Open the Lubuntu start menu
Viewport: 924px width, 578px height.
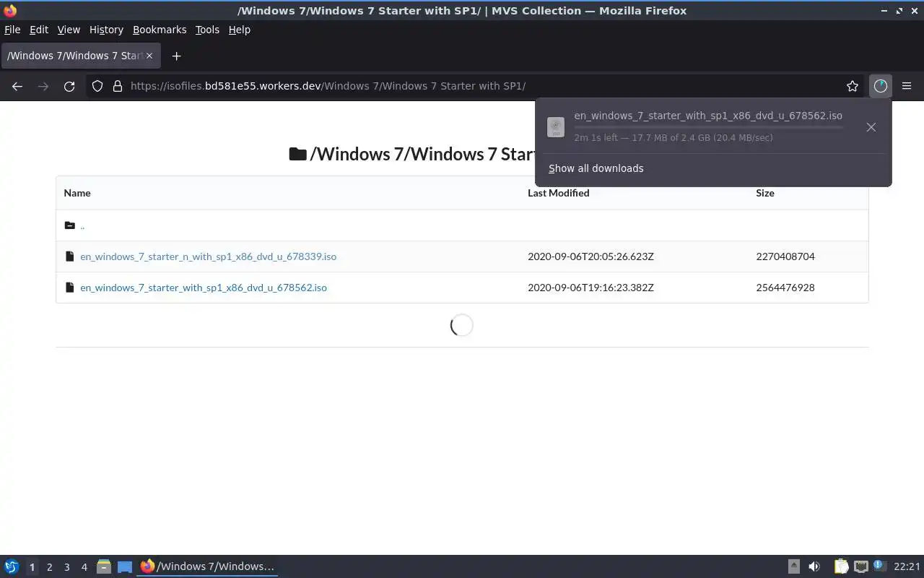[12, 566]
